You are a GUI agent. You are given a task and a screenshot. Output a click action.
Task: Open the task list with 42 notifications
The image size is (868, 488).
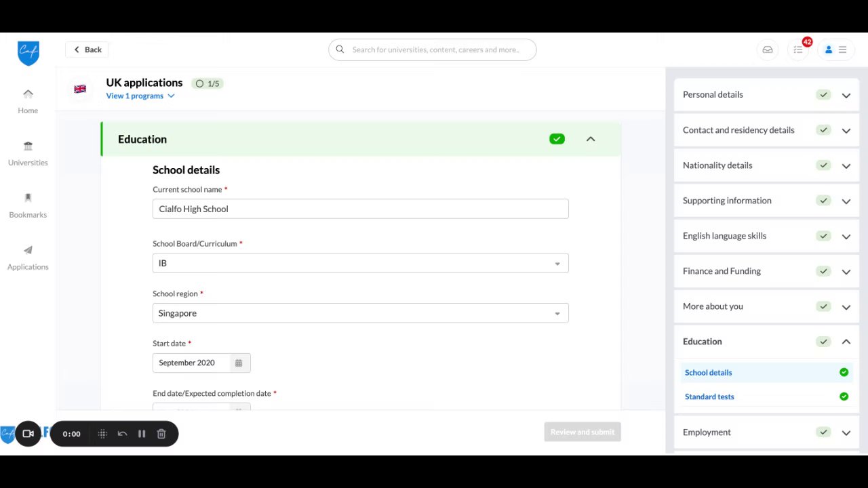(798, 49)
